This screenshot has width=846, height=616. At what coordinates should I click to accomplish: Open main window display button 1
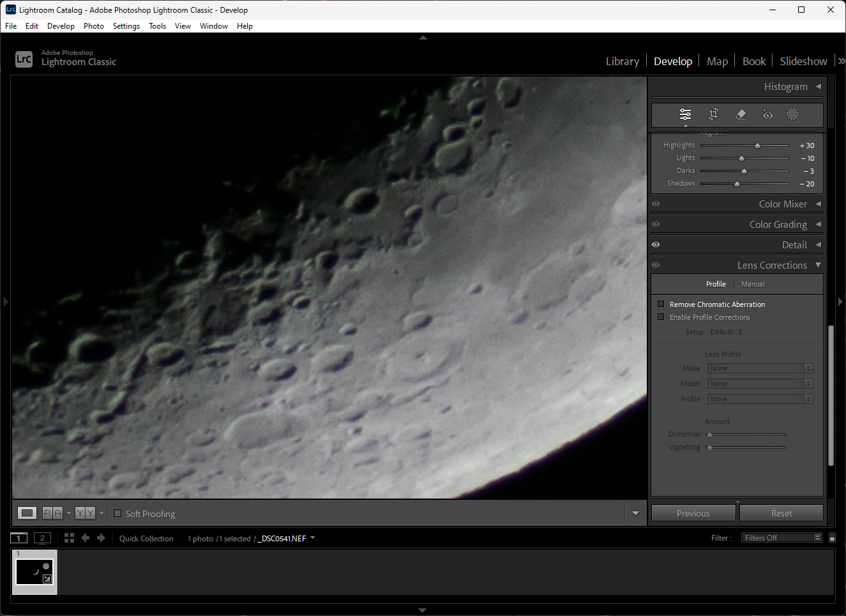click(x=19, y=537)
